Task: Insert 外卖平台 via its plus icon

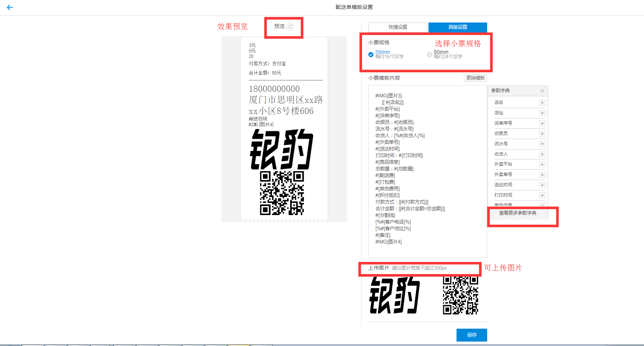Action: pos(542,165)
